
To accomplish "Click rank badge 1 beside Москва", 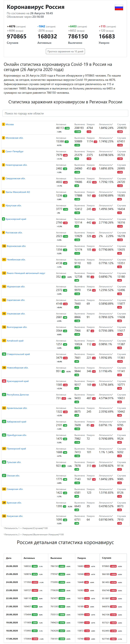I will pyautogui.click(x=3, y=124).
